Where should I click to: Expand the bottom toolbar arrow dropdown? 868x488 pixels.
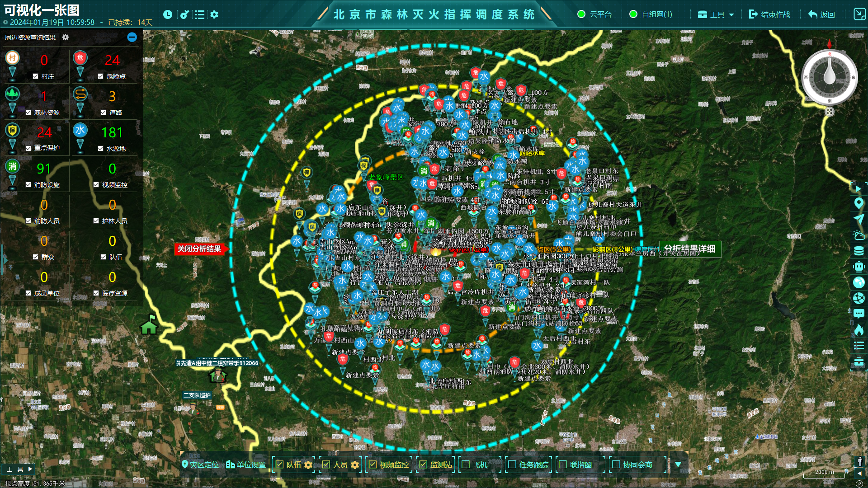pos(678,465)
